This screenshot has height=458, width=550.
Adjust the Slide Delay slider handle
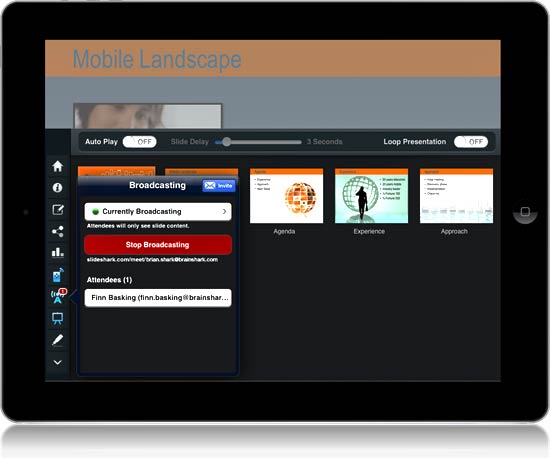(227, 142)
